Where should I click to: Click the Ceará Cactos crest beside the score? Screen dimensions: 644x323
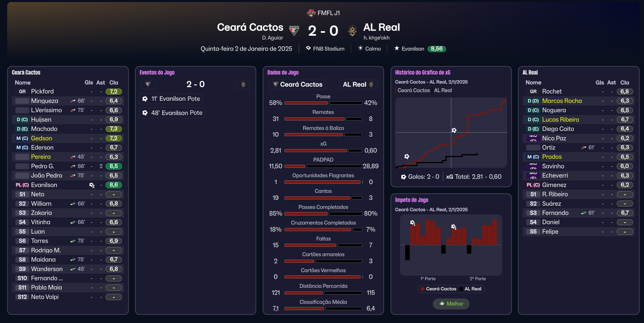tap(294, 31)
